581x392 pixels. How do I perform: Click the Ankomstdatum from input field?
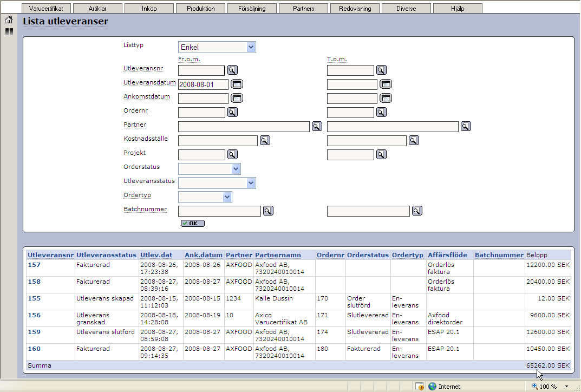(204, 99)
